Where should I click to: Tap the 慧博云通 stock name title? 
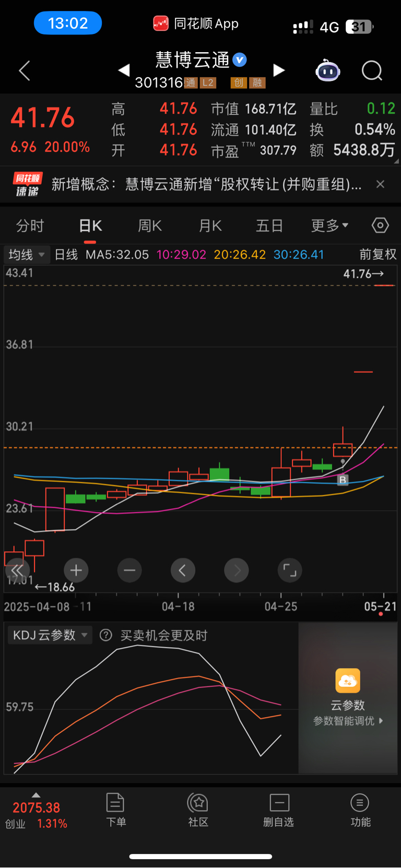[x=193, y=60]
